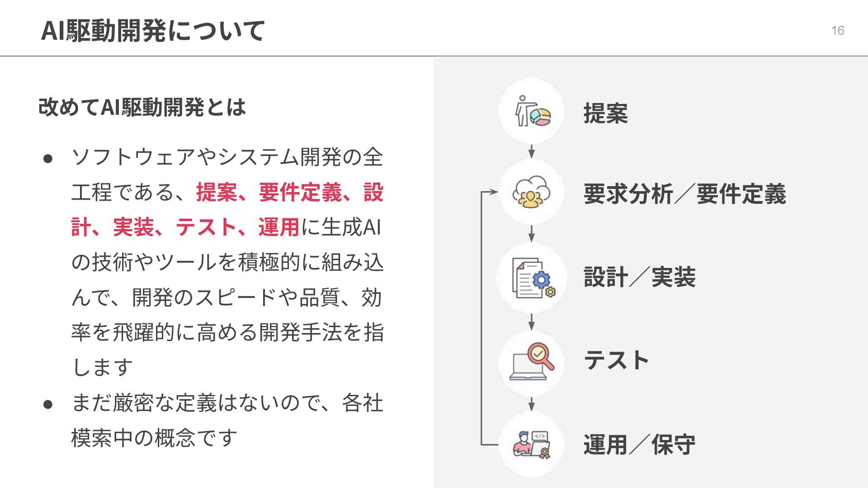868x488 pixels.
Task: Click the 運用／保守 label
Action: pos(639,445)
